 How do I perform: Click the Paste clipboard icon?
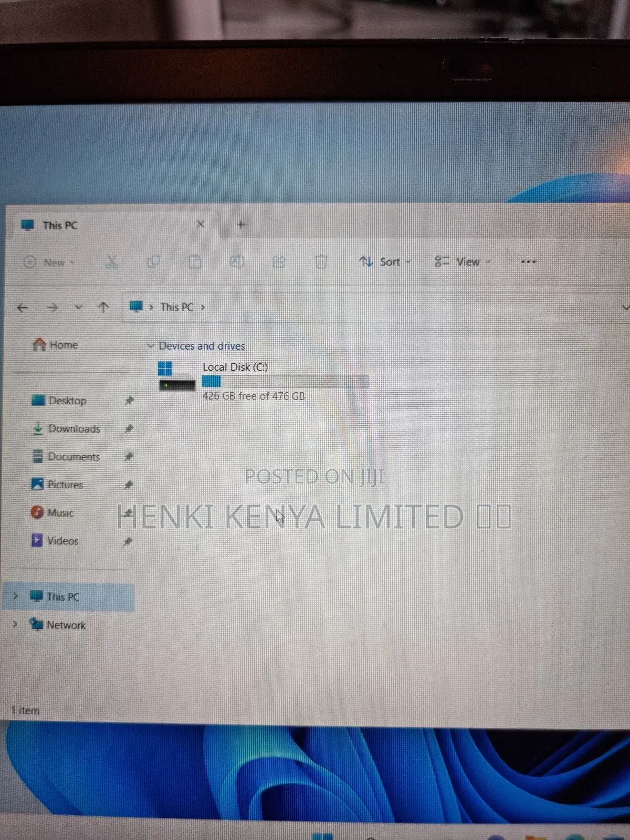click(195, 261)
